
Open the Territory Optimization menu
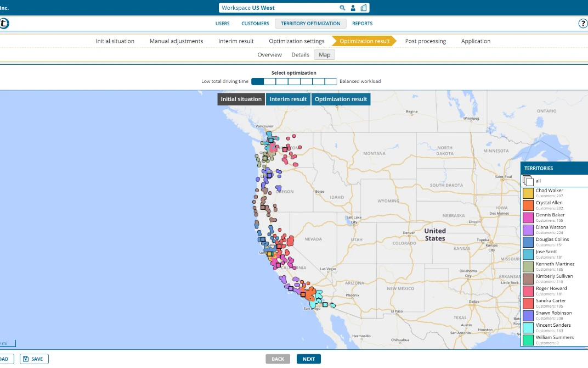coord(310,24)
